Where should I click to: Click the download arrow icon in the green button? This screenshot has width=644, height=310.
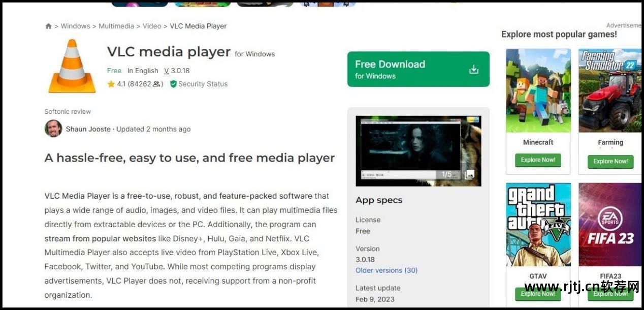tap(474, 70)
